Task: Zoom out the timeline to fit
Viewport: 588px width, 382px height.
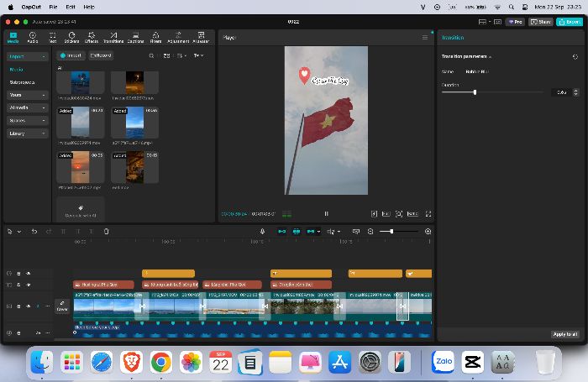Action: tap(370, 232)
